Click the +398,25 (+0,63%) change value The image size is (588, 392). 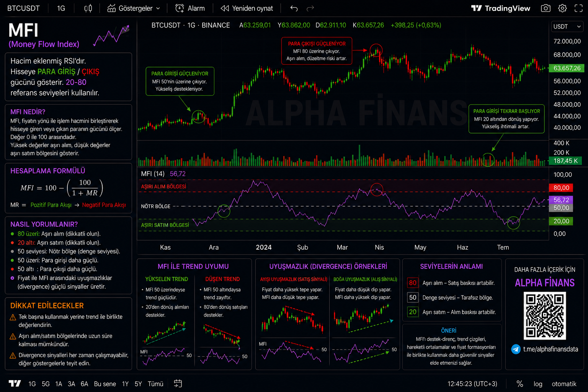point(416,25)
